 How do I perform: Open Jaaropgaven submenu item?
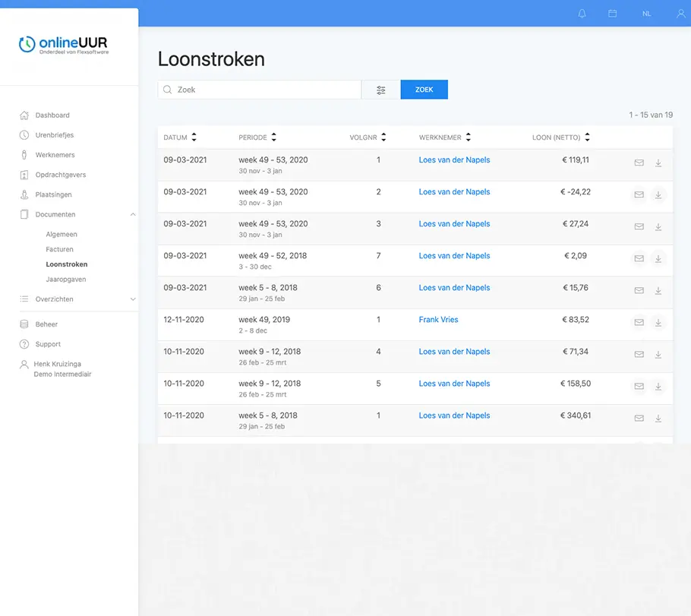click(65, 279)
